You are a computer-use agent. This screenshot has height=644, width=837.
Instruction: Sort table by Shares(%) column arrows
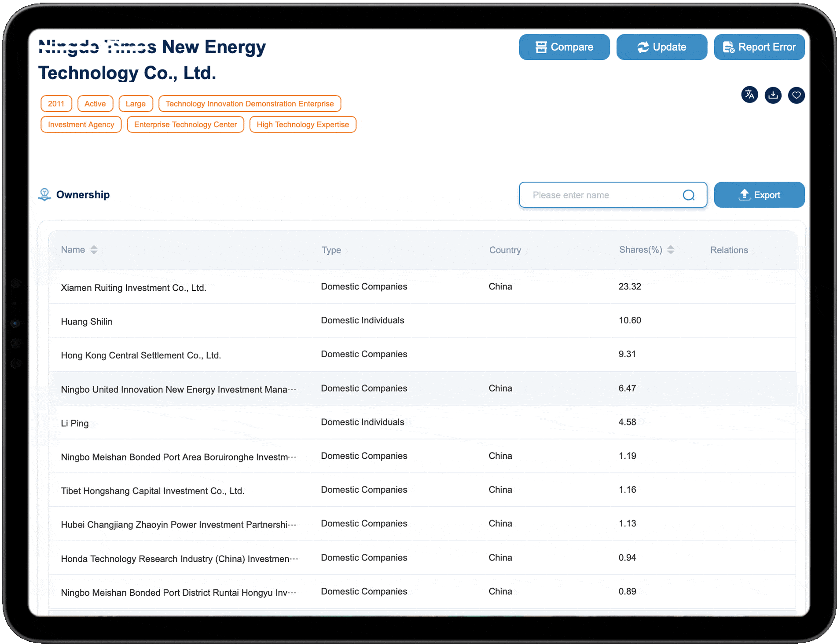(670, 250)
